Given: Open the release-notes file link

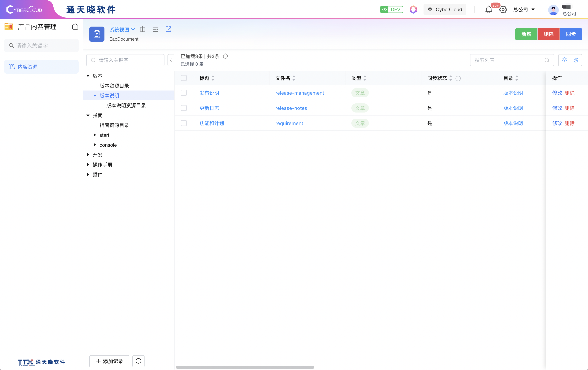Looking at the screenshot, I should 291,108.
